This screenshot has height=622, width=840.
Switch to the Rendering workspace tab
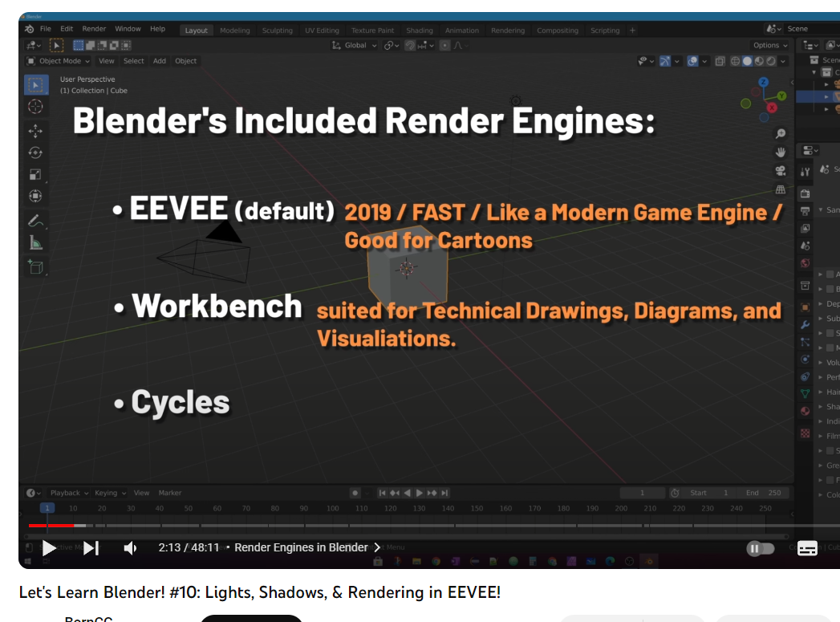(x=508, y=30)
